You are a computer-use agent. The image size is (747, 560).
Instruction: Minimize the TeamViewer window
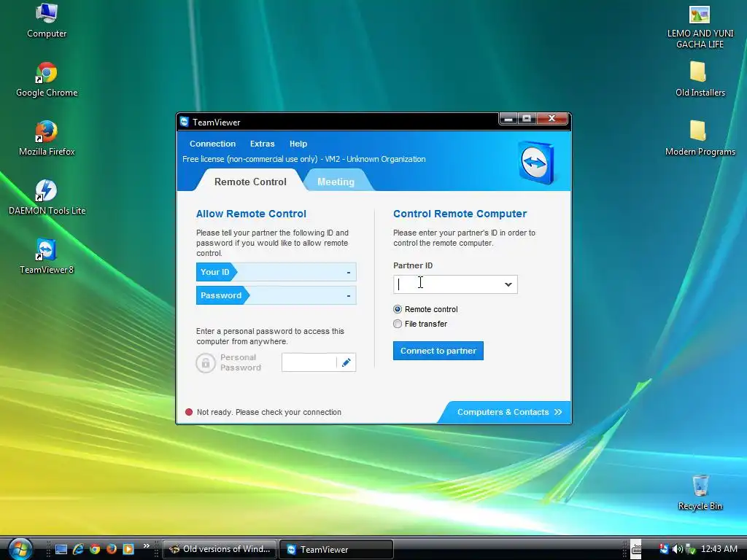tap(508, 119)
